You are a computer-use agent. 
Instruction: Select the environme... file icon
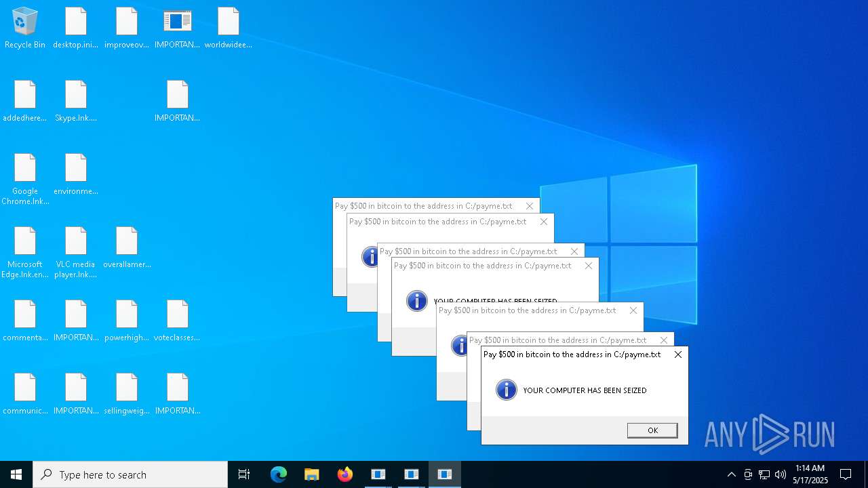[x=76, y=174]
